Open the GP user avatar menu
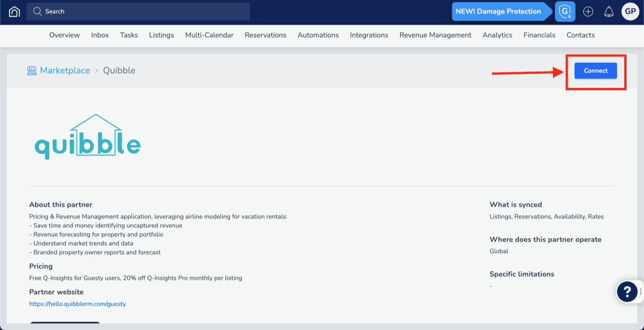Image resolution: width=644 pixels, height=330 pixels. click(630, 11)
